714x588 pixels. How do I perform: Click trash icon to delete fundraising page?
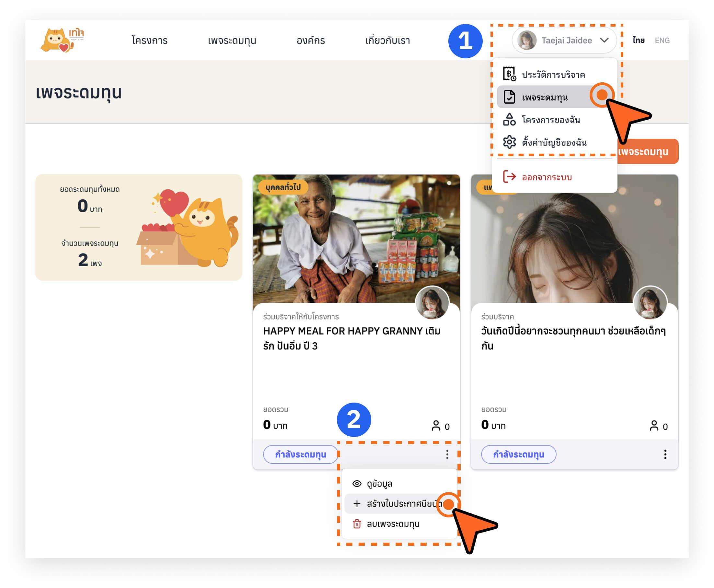coord(357,524)
